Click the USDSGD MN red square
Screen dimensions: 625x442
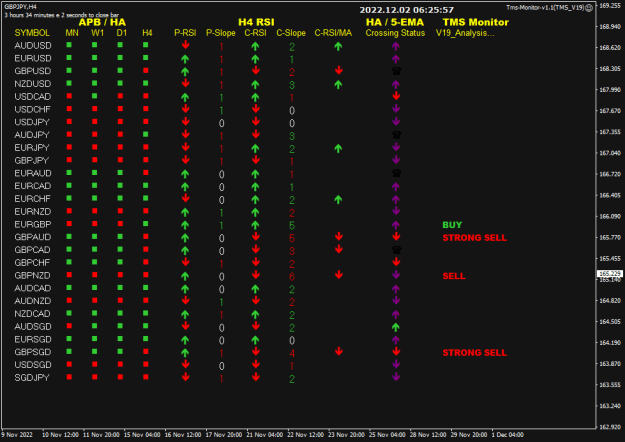(x=69, y=364)
